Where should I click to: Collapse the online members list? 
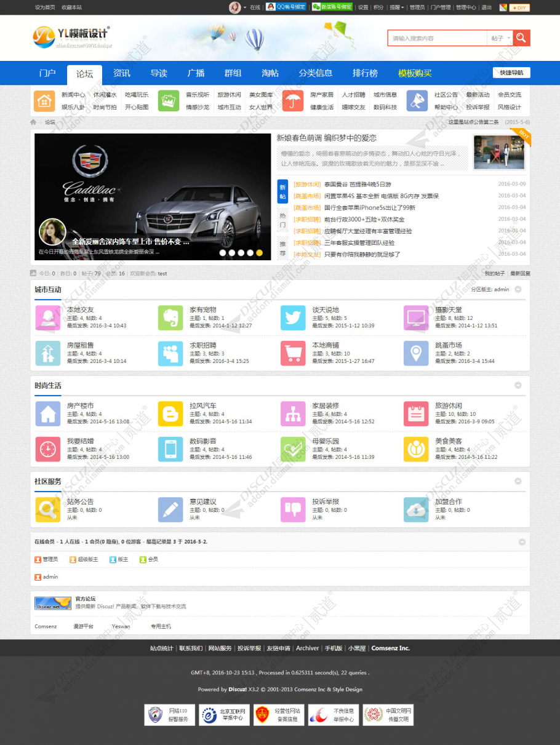(x=522, y=542)
